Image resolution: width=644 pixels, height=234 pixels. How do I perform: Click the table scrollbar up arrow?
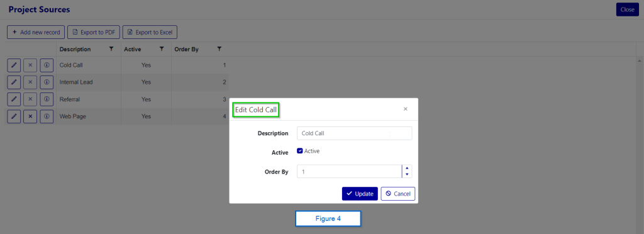click(640, 61)
